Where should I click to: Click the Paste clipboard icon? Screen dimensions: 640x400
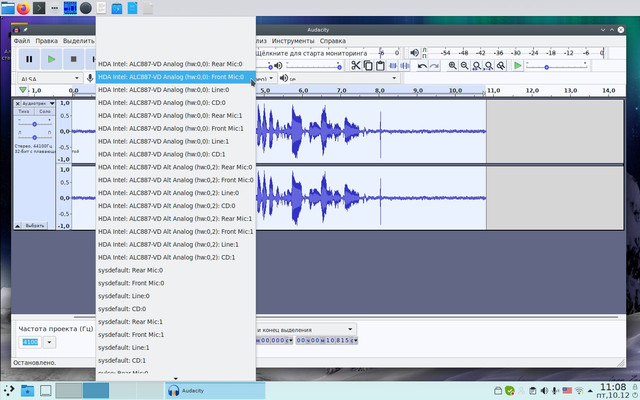click(x=380, y=65)
